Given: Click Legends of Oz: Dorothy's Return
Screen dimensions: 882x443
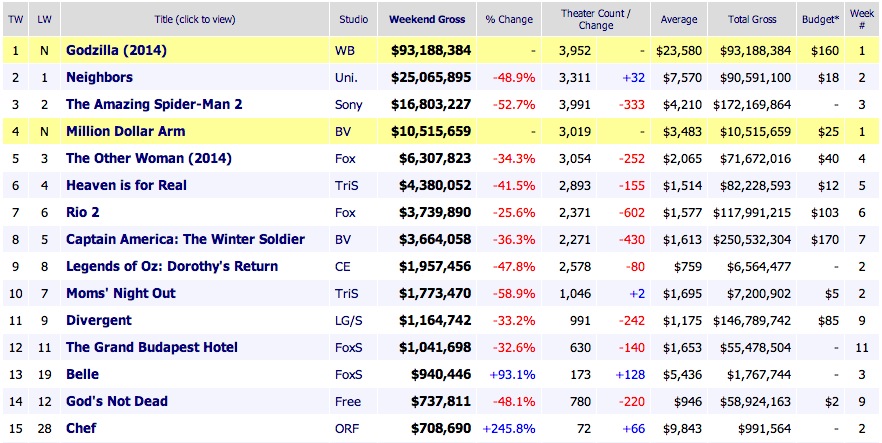Looking at the screenshot, I should [171, 266].
